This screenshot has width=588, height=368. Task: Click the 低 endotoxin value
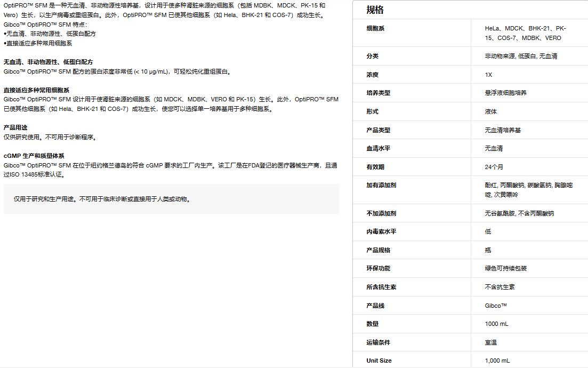coord(487,232)
